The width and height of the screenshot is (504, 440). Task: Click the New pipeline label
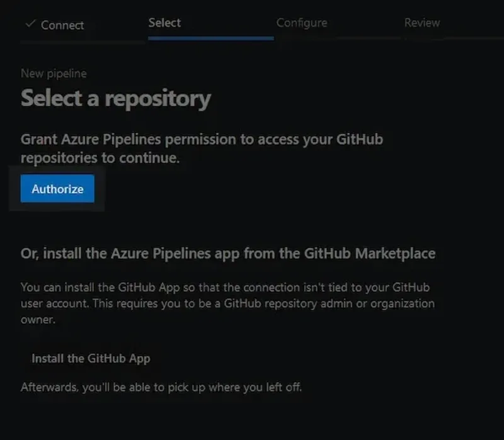(x=54, y=73)
